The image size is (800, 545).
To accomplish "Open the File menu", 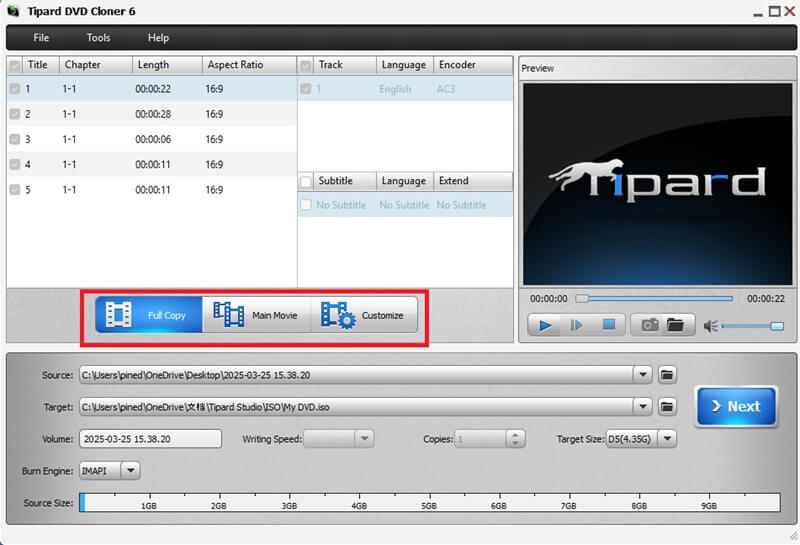I will pyautogui.click(x=41, y=38).
